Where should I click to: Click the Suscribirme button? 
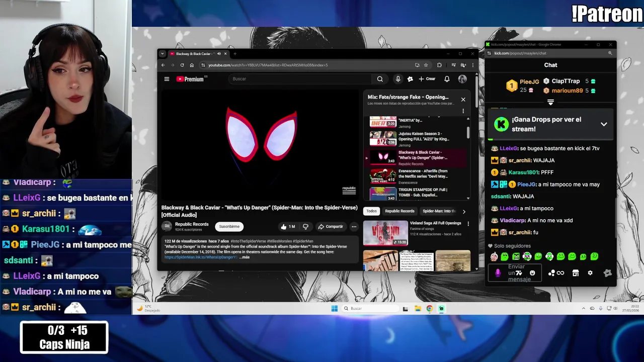(x=229, y=227)
